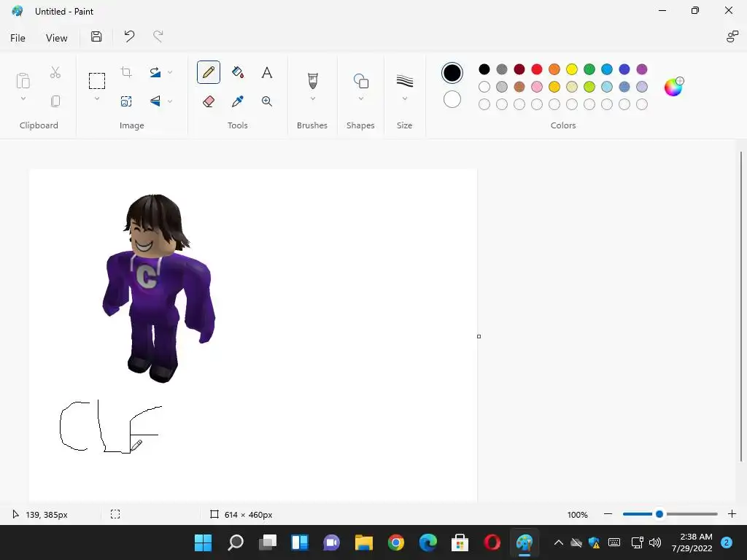Open the View menu

tap(57, 38)
